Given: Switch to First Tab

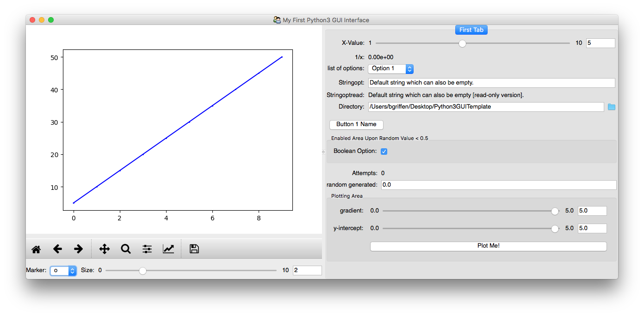Looking at the screenshot, I should point(471,30).
